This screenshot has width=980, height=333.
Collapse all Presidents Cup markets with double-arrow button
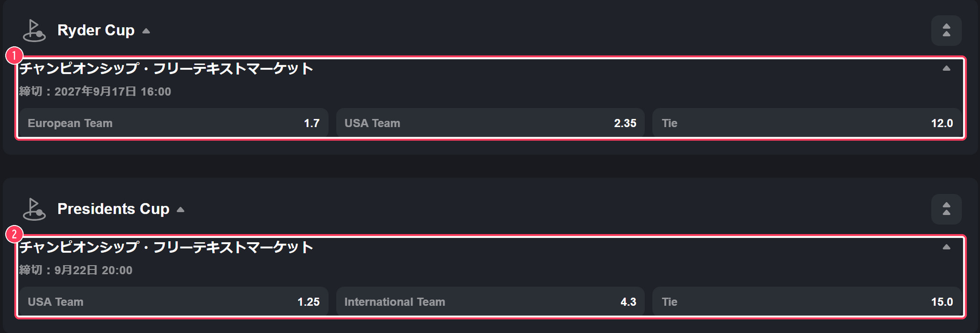coord(946,209)
